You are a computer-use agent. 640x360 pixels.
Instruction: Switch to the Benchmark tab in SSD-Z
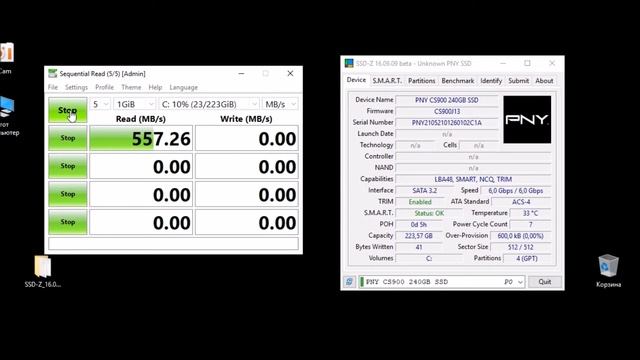458,81
